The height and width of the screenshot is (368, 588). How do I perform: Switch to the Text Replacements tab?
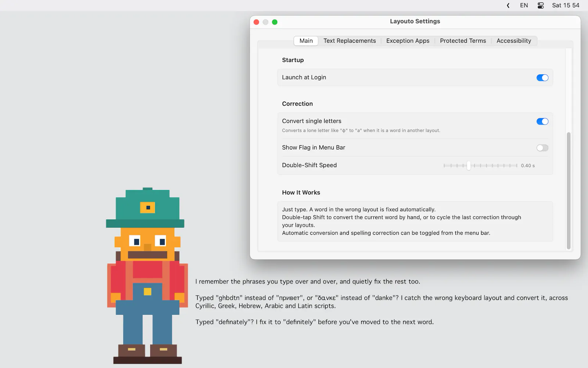tap(349, 41)
